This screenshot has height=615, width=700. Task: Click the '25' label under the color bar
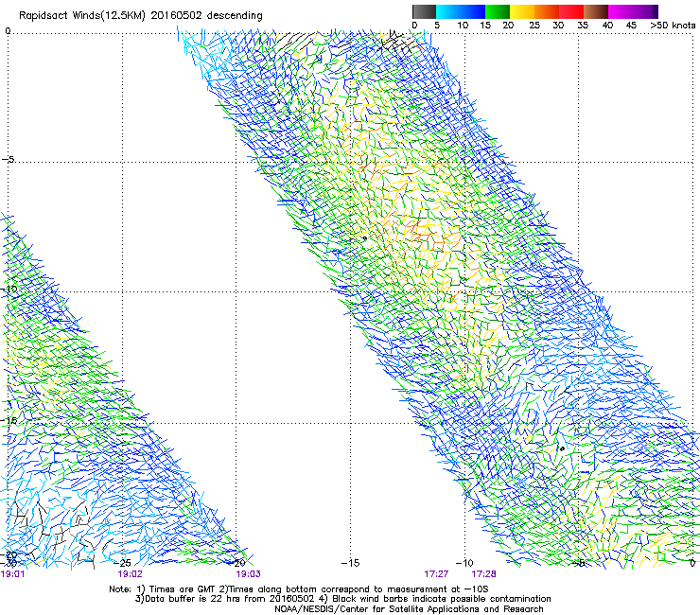pos(534,25)
